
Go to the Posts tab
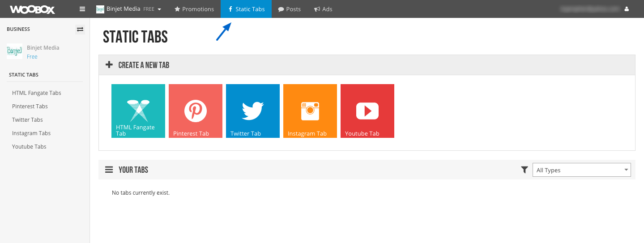coord(289,9)
